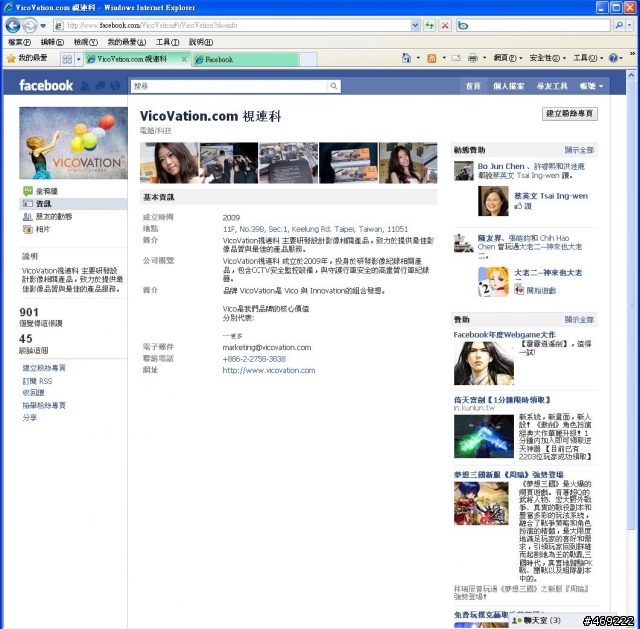Open the search provider dropdown arrow
The height and width of the screenshot is (629, 640).
629,25
